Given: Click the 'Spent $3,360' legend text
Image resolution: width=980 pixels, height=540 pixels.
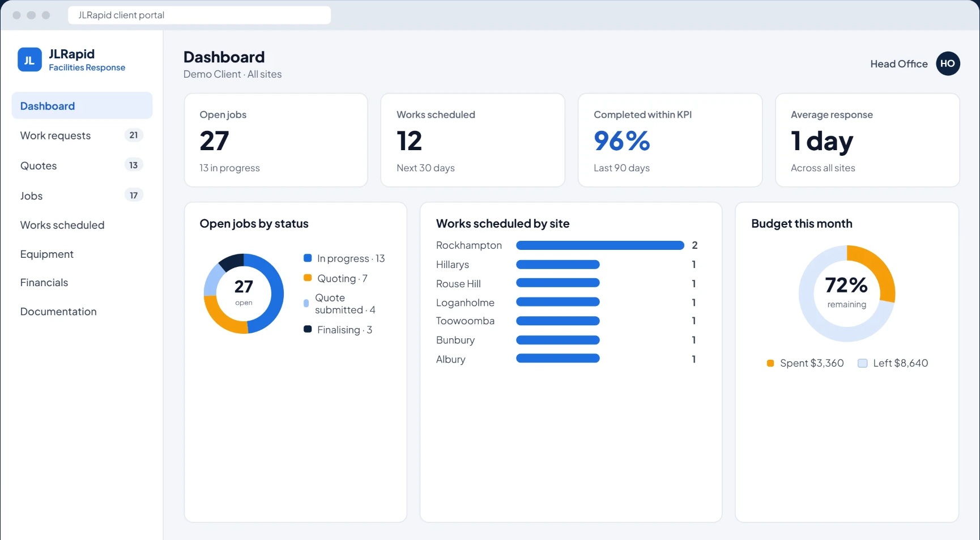Looking at the screenshot, I should (x=812, y=363).
